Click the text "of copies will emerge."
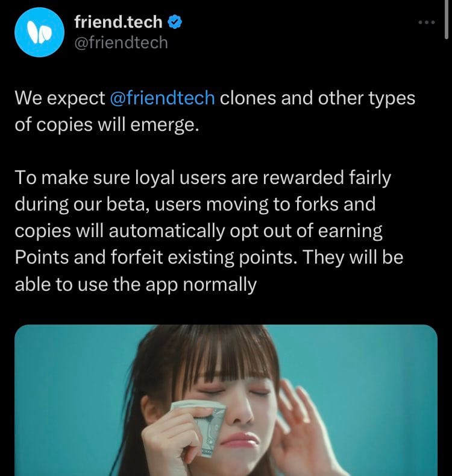Viewport: 452px width, 476px height. [x=107, y=124]
